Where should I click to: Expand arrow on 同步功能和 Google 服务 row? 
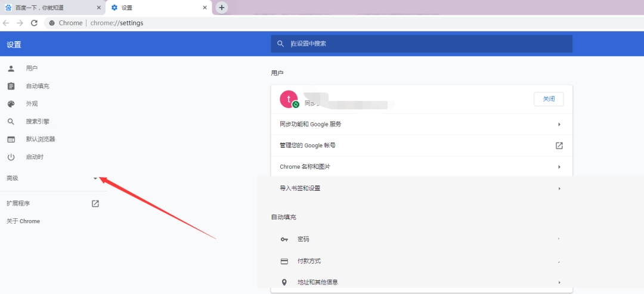tap(559, 125)
